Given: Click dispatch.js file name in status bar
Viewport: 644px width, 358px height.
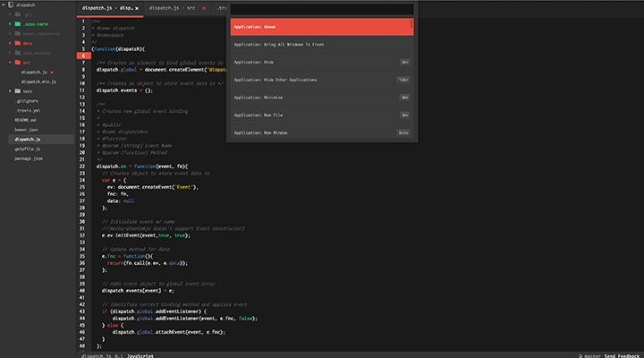Looking at the screenshot, I should pos(96,356).
